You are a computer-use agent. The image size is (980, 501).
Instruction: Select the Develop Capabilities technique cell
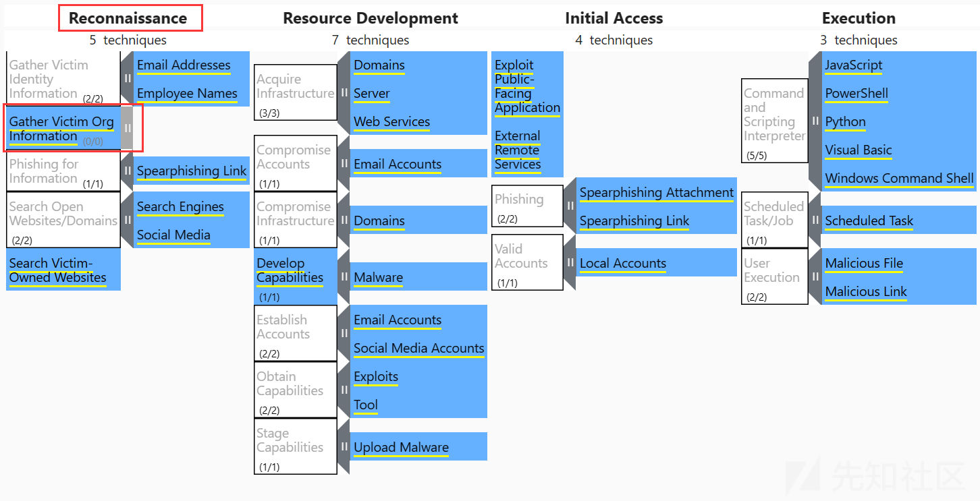pyautogui.click(x=296, y=276)
